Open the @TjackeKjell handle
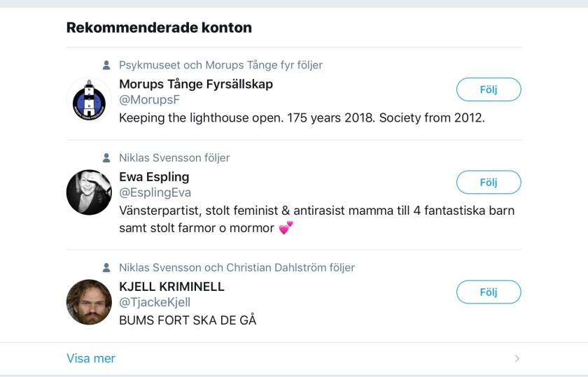 click(x=155, y=302)
